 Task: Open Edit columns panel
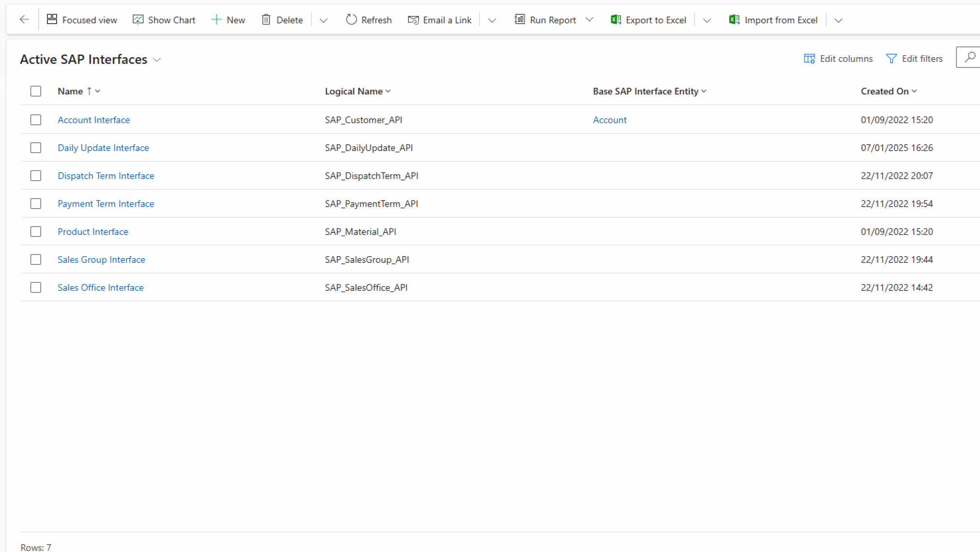point(838,59)
